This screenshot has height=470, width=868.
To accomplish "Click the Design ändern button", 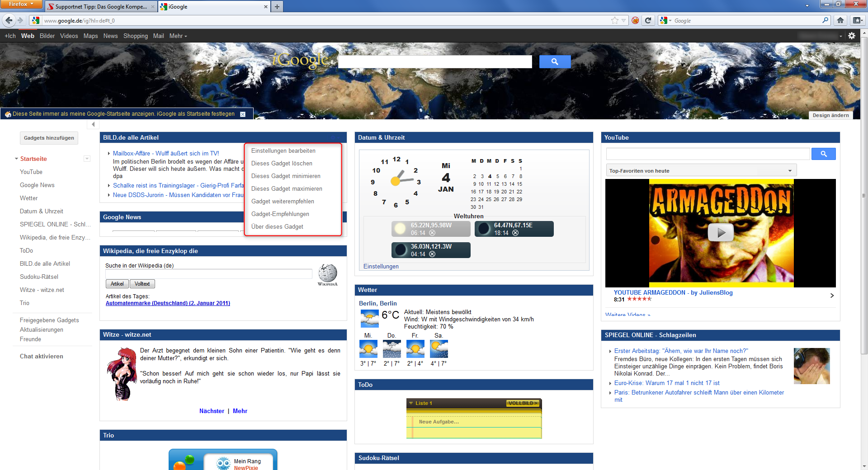I will tap(830, 115).
